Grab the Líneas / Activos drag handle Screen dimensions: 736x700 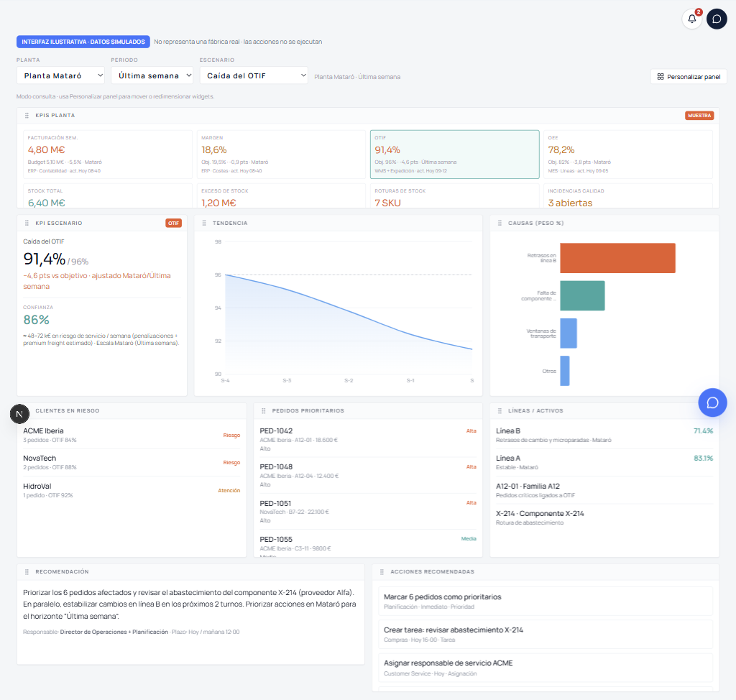500,411
